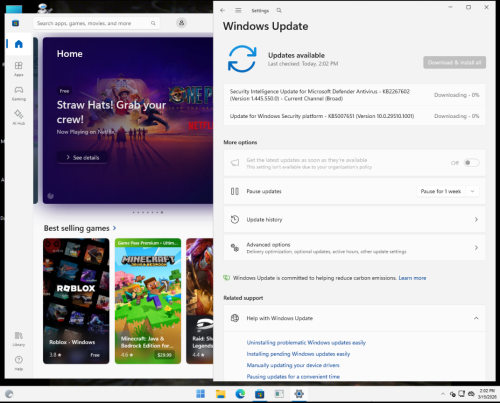Click Advanced options gears icon
The height and width of the screenshot is (403, 500).
pyautogui.click(x=235, y=248)
